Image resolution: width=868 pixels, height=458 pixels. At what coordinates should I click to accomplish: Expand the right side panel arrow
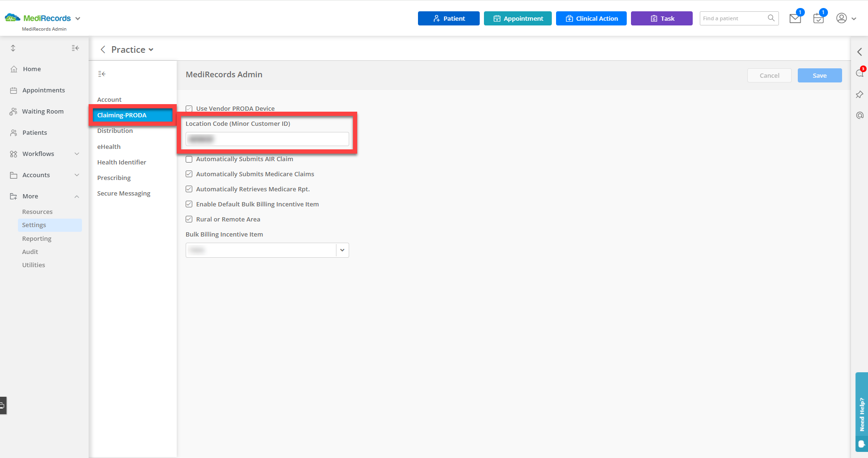coord(860,52)
